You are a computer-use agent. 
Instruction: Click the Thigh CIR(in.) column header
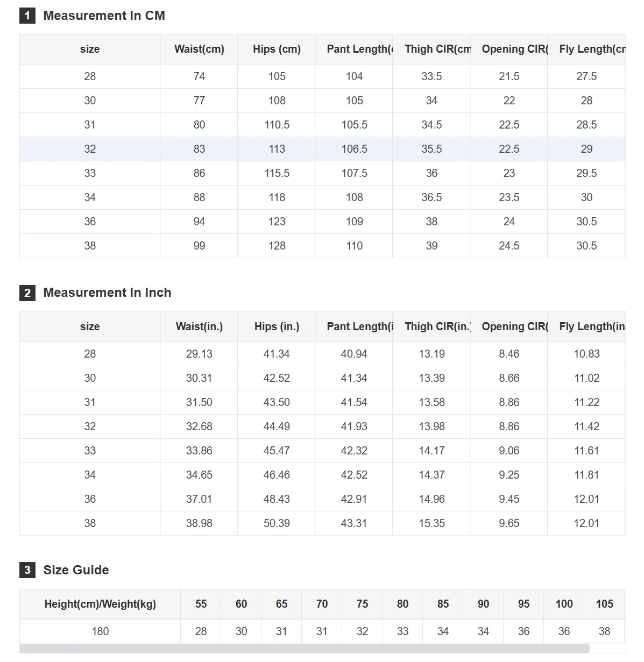(x=431, y=326)
